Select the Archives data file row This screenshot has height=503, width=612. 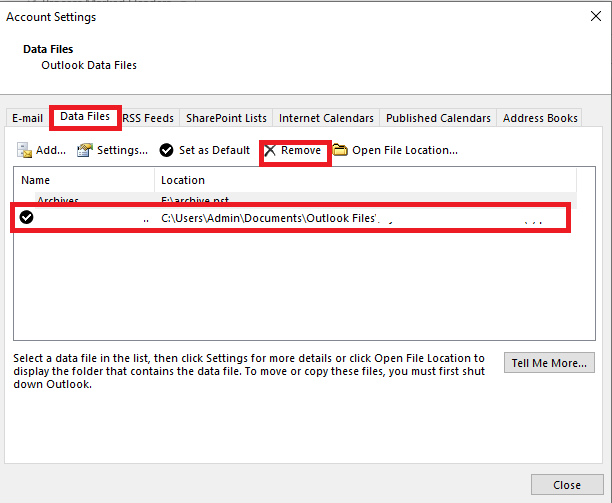coord(295,199)
